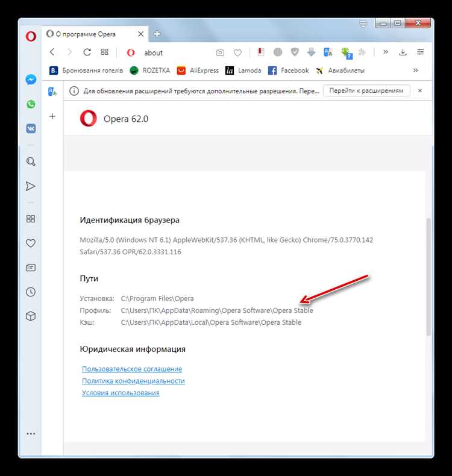Screen dimensions: 452x476
Task: Click the gray down-arrow extension icon
Action: 311,52
